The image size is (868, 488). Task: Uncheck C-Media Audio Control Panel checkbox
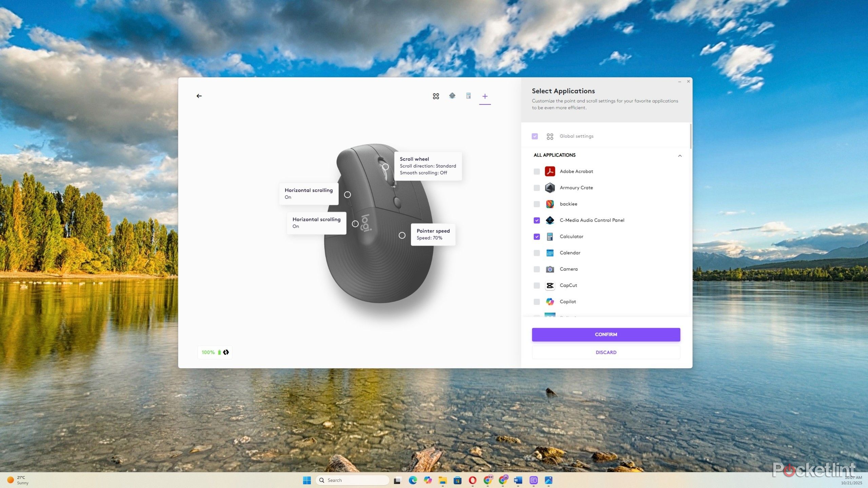click(x=536, y=220)
